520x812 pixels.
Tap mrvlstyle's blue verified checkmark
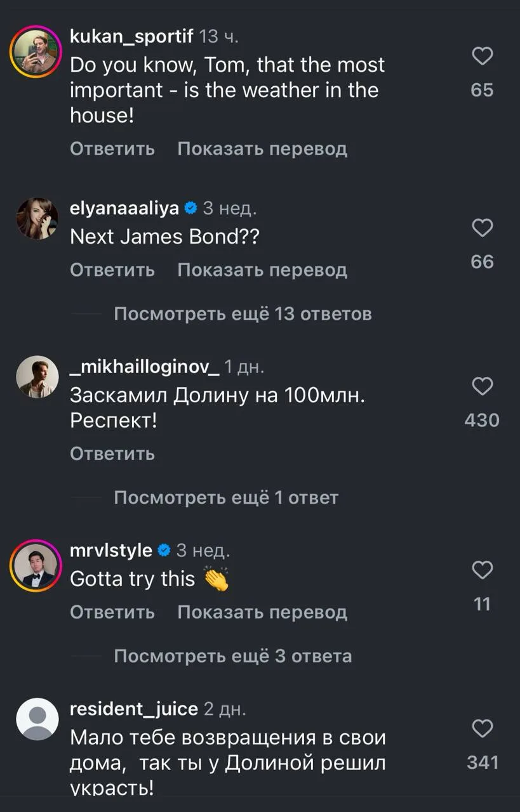point(163,550)
